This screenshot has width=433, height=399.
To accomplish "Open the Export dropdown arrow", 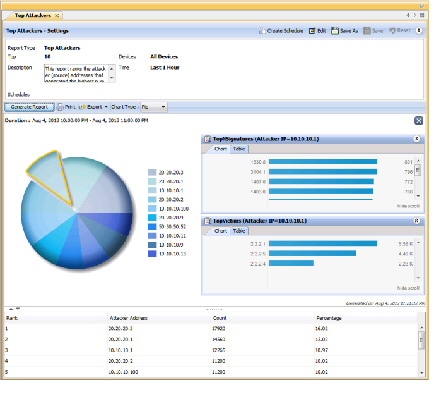I will 106,107.
